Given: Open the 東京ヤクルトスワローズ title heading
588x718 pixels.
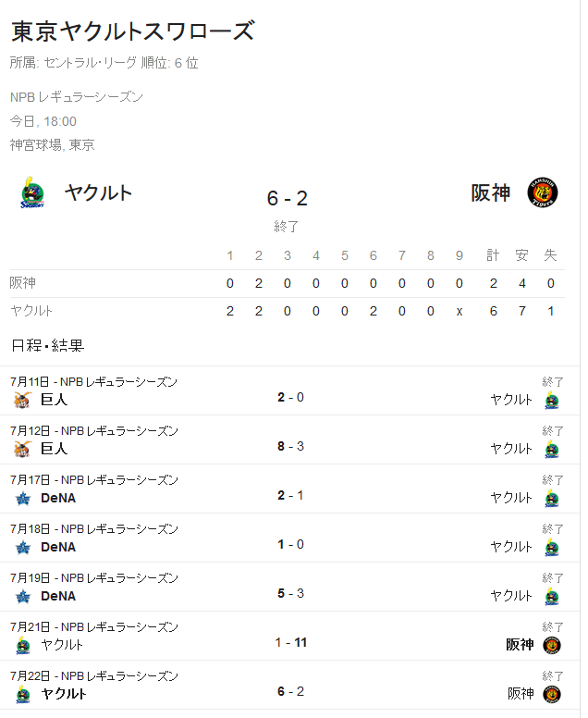Looking at the screenshot, I should point(133,31).
